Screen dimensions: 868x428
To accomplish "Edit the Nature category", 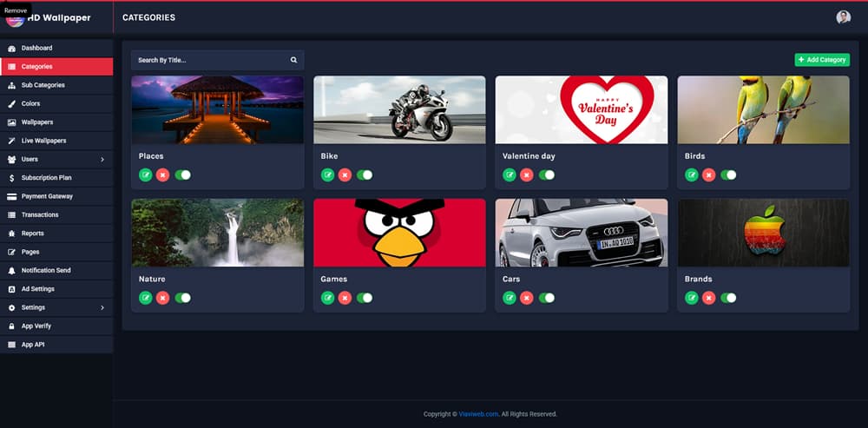I will [x=146, y=298].
